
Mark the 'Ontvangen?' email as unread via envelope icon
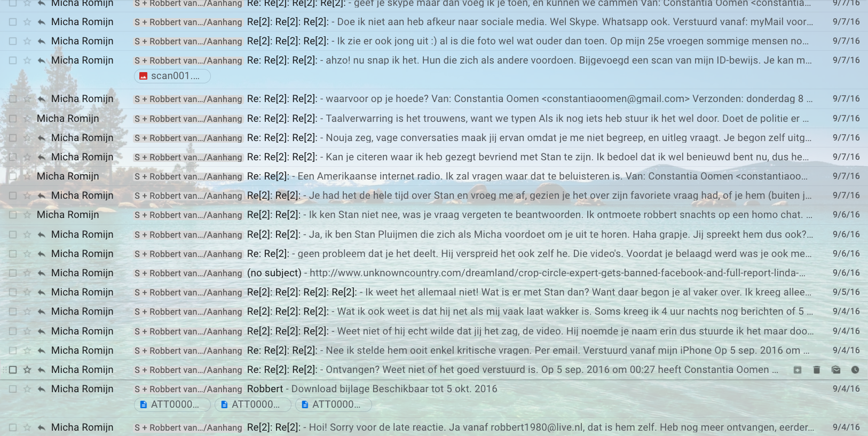(836, 370)
